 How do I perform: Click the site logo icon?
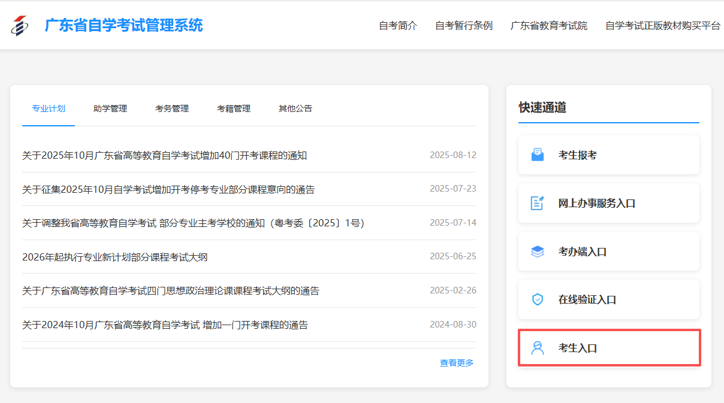[20, 25]
